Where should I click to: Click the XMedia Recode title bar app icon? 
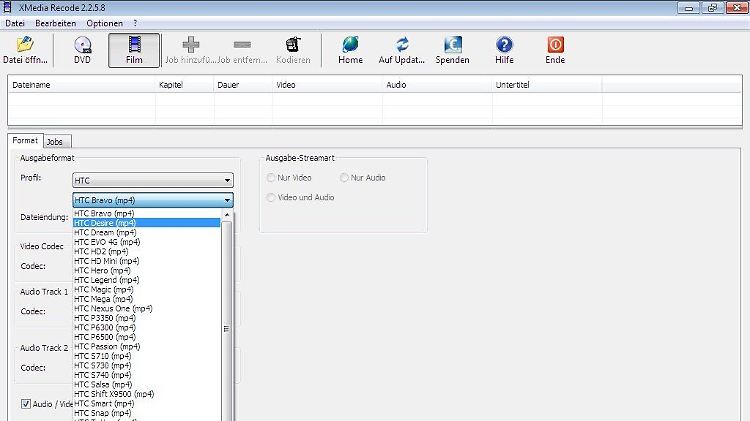pyautogui.click(x=7, y=7)
